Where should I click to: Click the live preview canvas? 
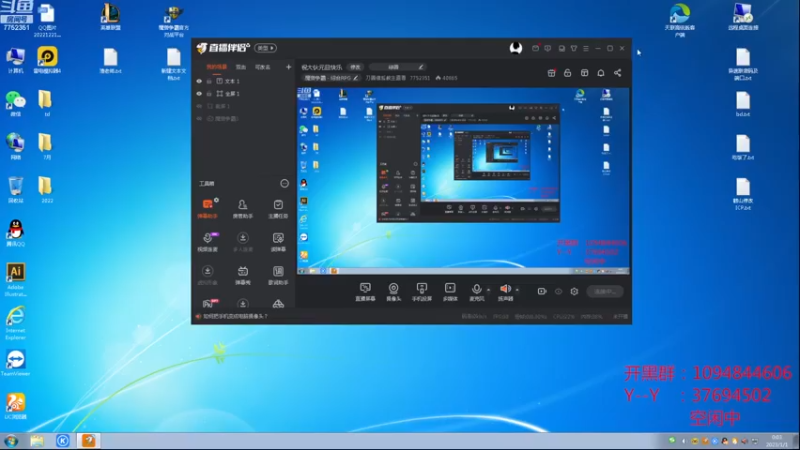[463, 181]
